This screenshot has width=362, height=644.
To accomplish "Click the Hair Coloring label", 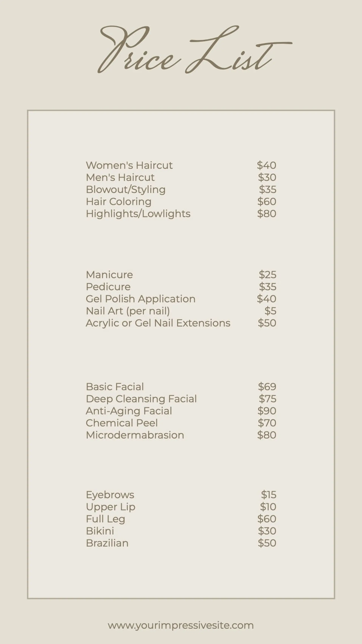I will point(119,202).
